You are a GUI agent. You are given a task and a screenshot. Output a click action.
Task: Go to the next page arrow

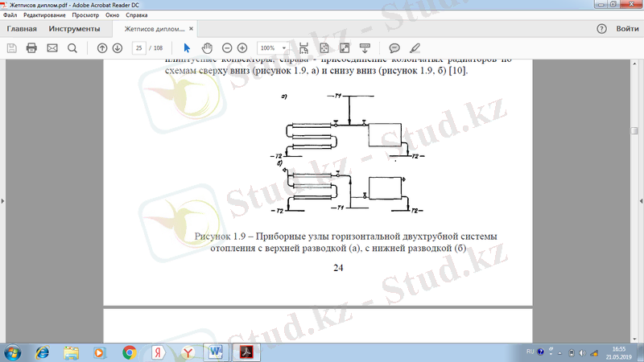coord(118,48)
